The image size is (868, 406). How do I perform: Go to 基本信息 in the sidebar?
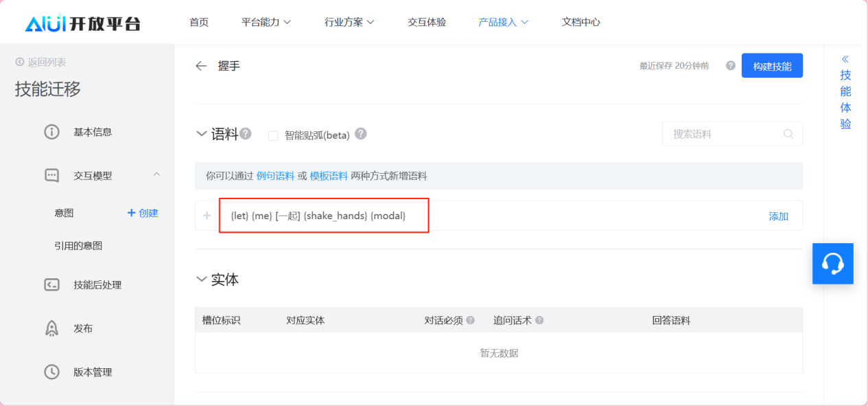click(93, 132)
